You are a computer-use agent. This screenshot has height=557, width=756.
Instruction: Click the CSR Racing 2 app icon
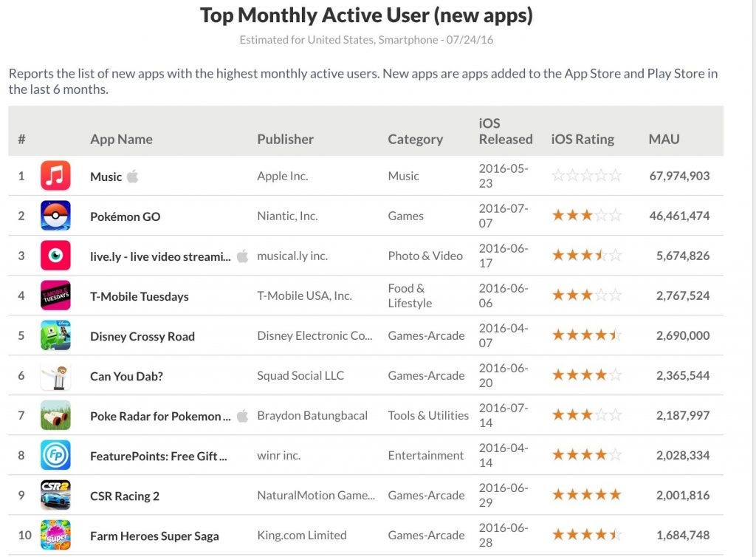[55, 495]
